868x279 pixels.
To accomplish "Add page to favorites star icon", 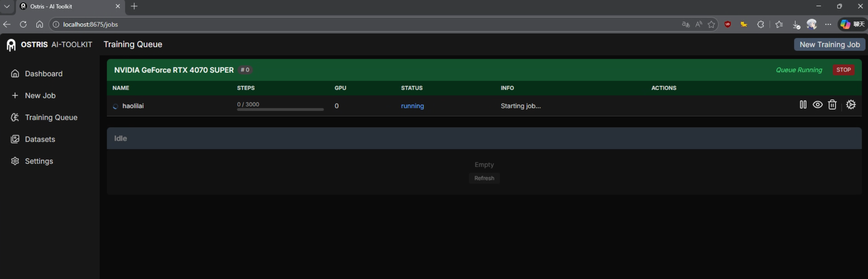I will coord(711,25).
